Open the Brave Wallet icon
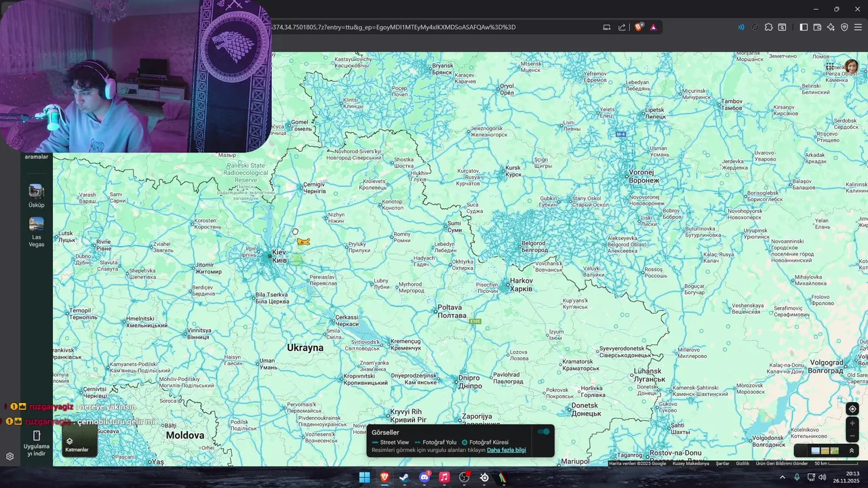This screenshot has width=868, height=488. tap(817, 27)
